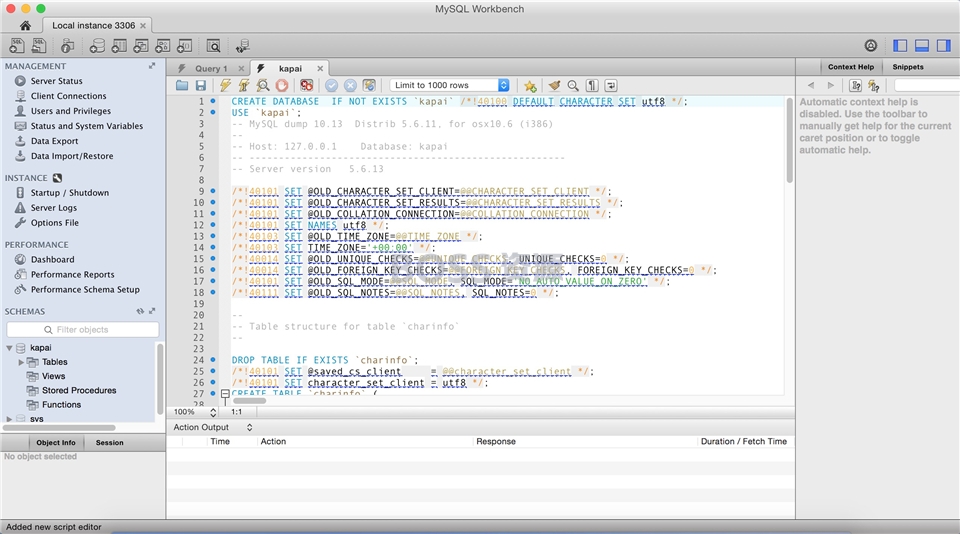The image size is (960, 534).
Task: Run EXPLAIN on statement magnifier-lightning icon
Action: pyautogui.click(x=263, y=86)
